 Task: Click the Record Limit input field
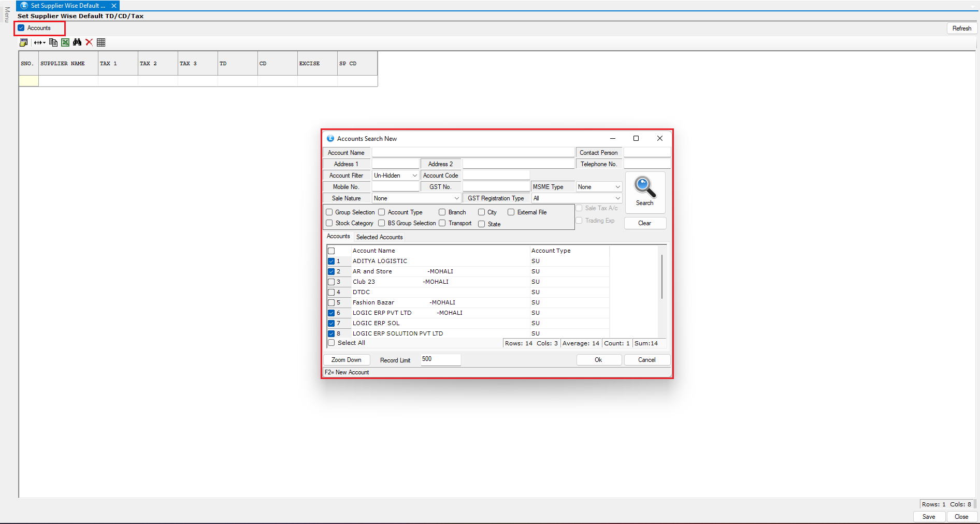coord(440,359)
